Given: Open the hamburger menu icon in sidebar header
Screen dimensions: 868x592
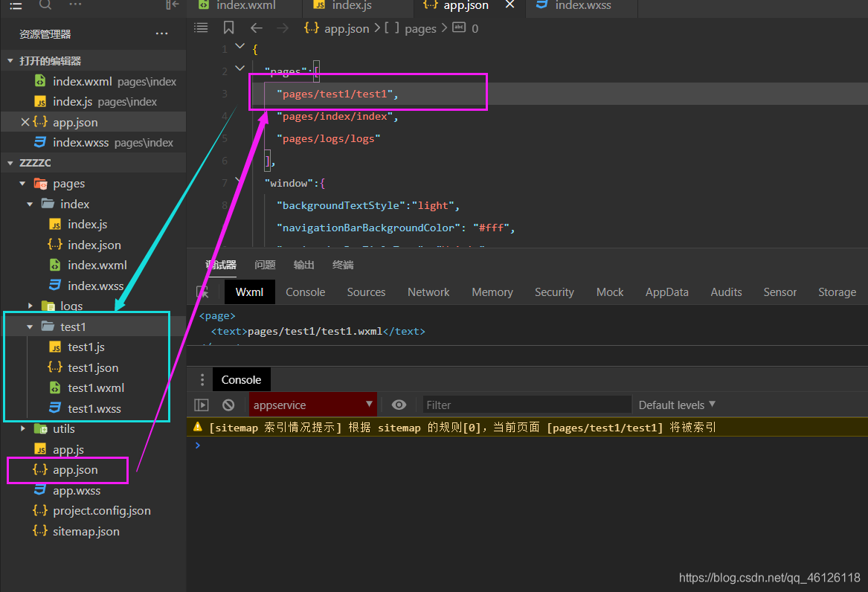Looking at the screenshot, I should click(16, 5).
